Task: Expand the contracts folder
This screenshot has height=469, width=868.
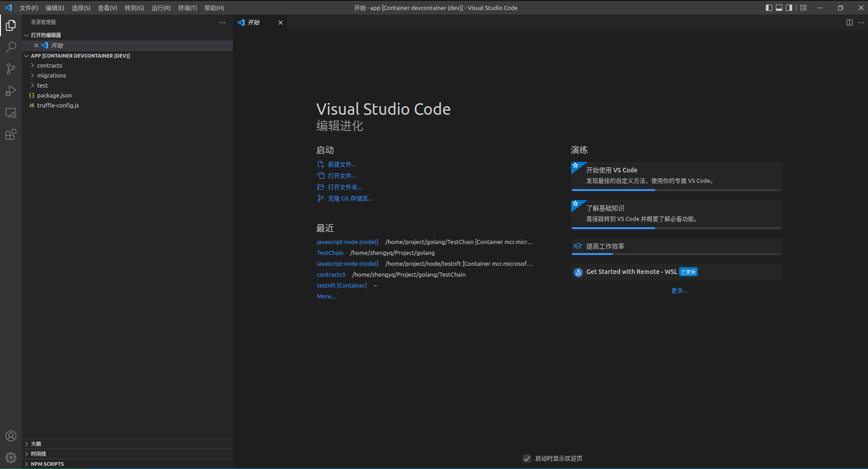Action: (x=49, y=66)
